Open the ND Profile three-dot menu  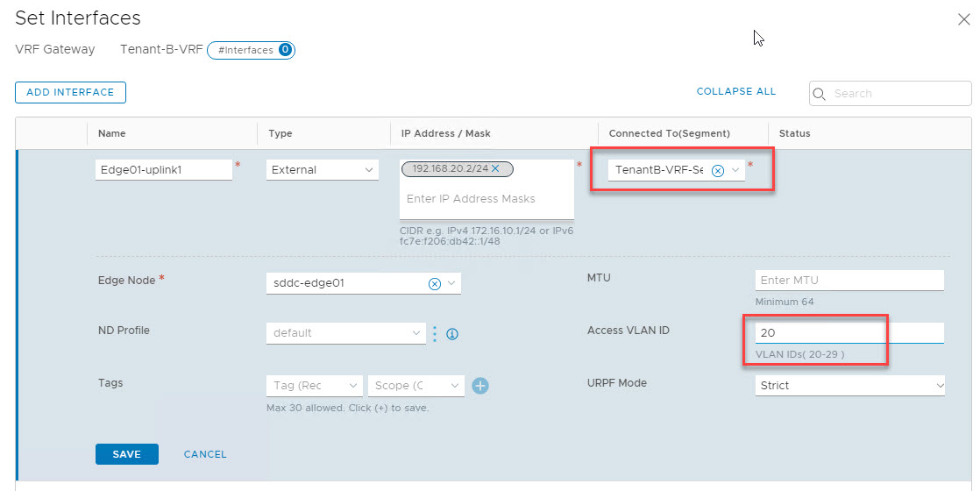tap(435, 333)
